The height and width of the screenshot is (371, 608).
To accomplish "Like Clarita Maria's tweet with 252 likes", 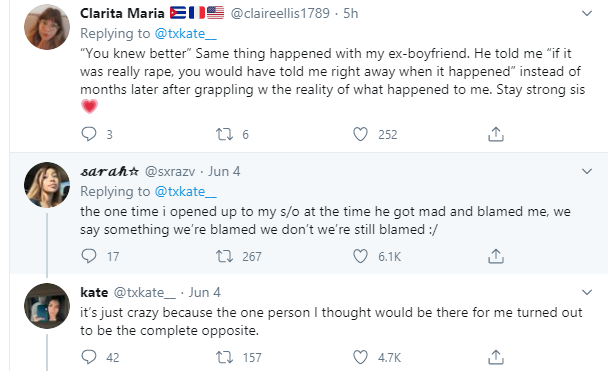I will click(360, 134).
